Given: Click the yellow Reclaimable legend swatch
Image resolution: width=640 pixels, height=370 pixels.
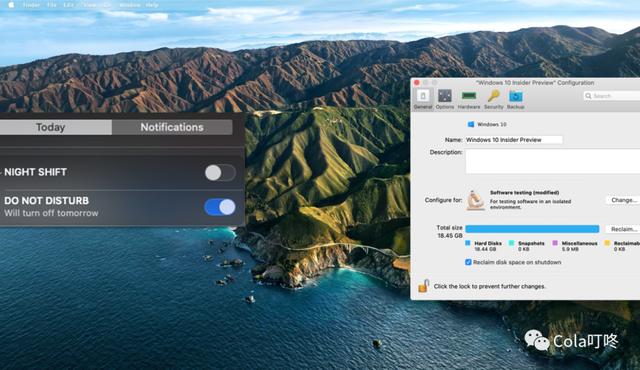Looking at the screenshot, I should point(607,243).
